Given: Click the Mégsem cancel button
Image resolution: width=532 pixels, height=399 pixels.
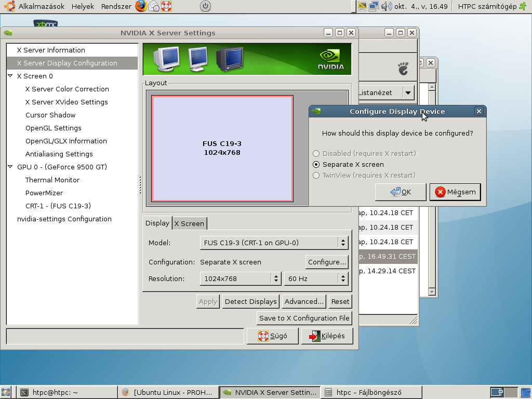Looking at the screenshot, I should click(455, 192).
